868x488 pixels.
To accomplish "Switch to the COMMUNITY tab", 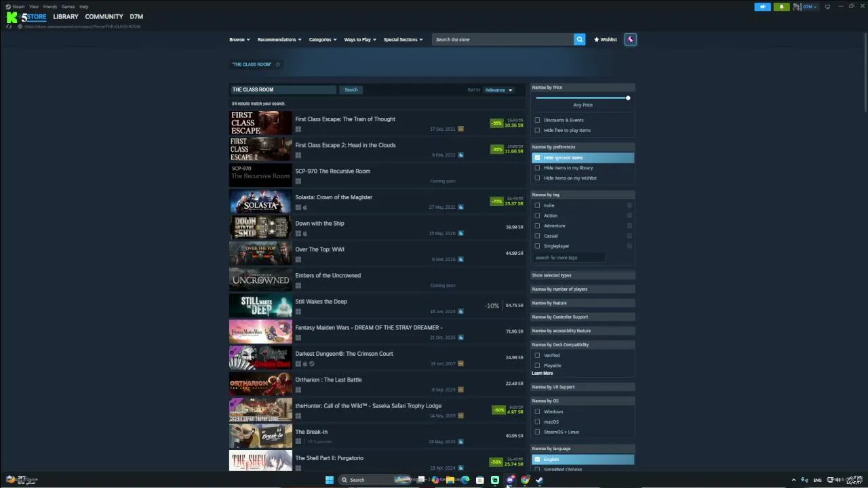I will (104, 16).
